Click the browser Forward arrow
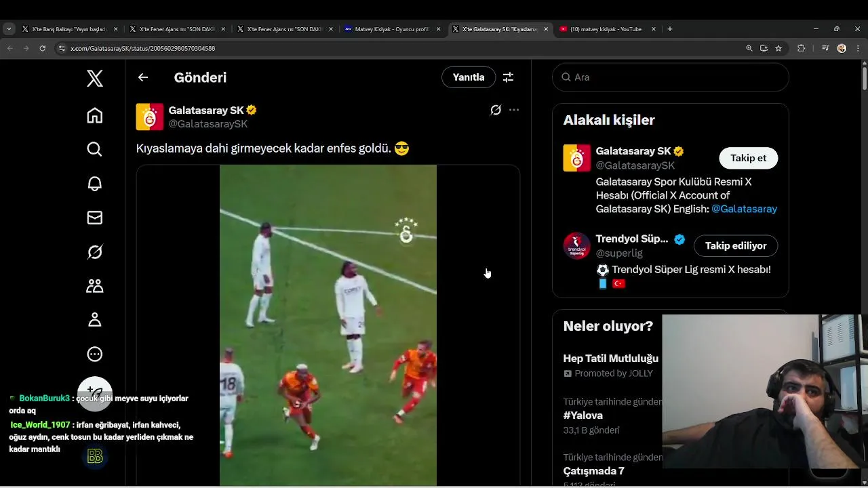The height and width of the screenshot is (488, 868). point(26,48)
